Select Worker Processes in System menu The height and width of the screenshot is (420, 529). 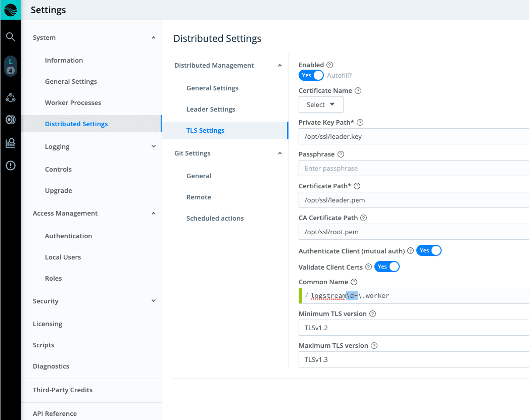tap(73, 102)
